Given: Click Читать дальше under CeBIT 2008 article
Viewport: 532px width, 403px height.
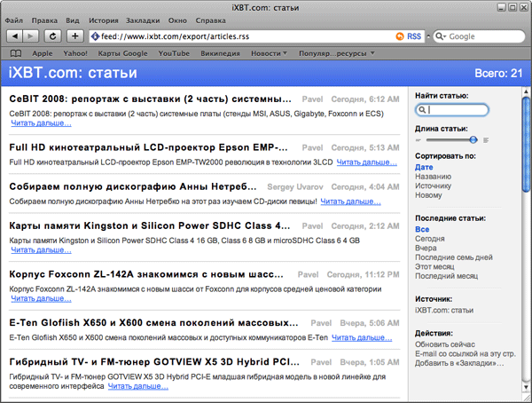Looking at the screenshot, I should coord(41,123).
